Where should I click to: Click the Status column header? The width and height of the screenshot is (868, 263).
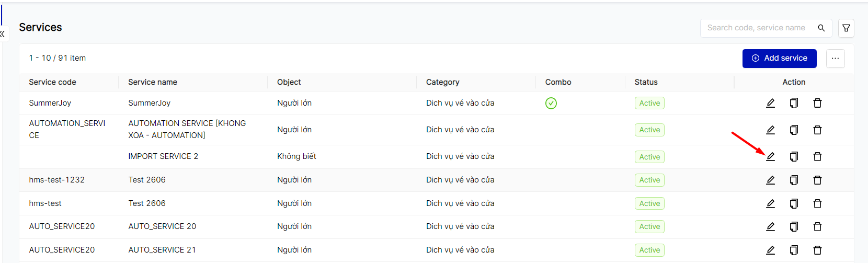(x=646, y=82)
